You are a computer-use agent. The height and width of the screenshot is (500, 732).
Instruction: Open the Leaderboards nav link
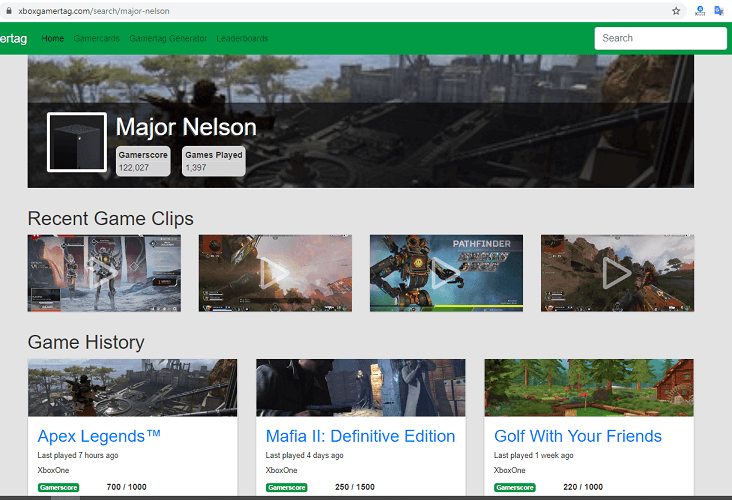[242, 38]
